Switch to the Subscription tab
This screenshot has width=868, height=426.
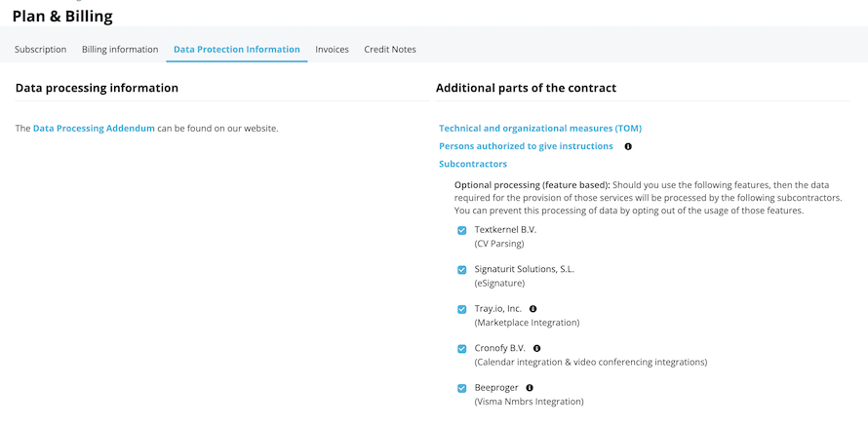40,50
